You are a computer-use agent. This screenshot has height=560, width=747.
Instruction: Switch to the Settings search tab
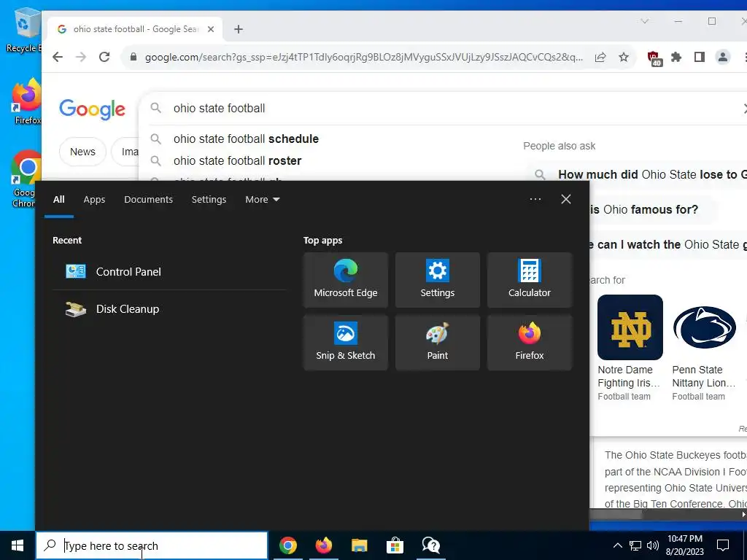click(x=209, y=200)
